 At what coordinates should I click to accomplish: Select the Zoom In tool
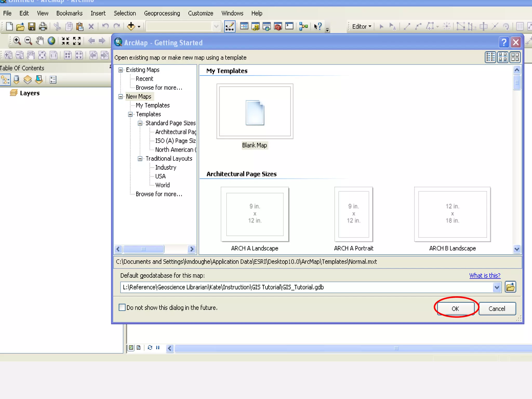[x=17, y=41]
